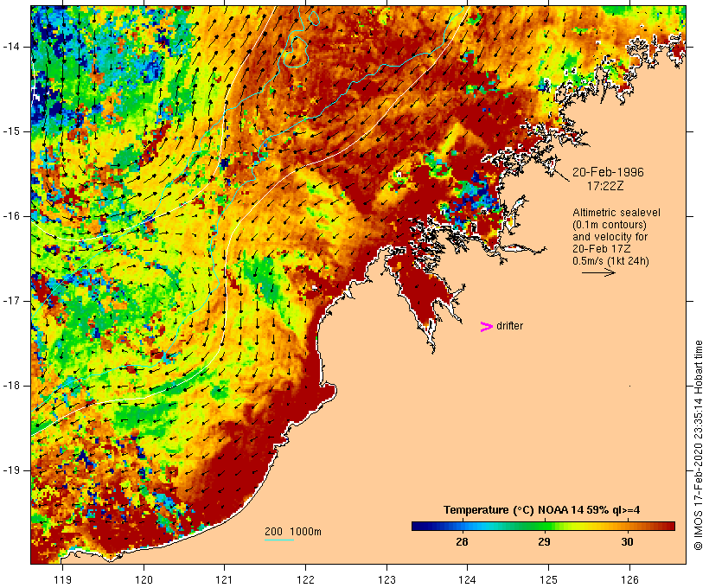The width and height of the screenshot is (709, 588).
Task: Click the '-15' latitude axis label
Action: (11, 131)
